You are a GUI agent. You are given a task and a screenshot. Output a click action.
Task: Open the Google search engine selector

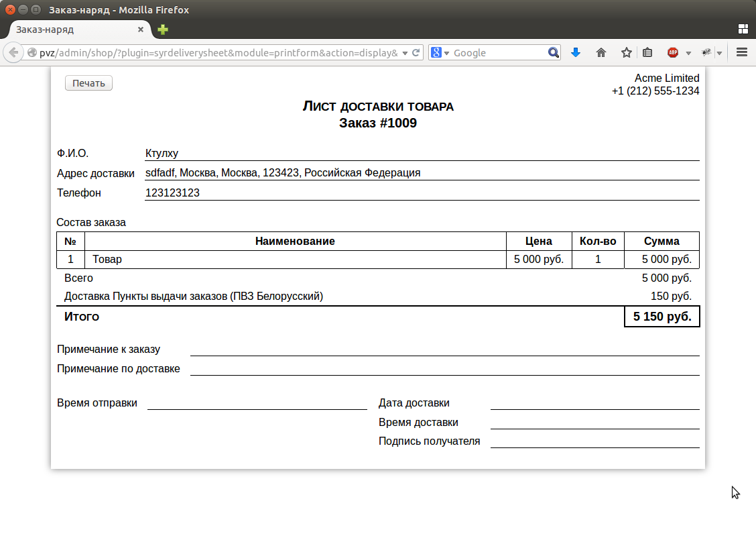click(x=440, y=52)
